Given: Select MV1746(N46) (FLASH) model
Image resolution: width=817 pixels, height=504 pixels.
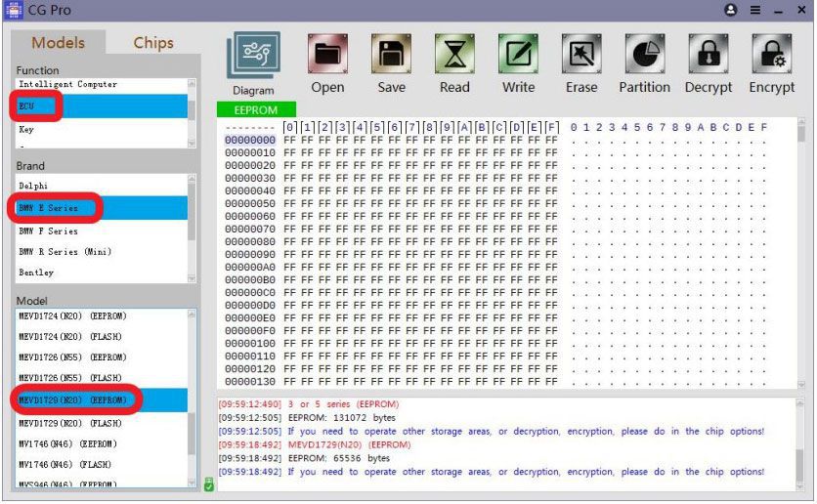Looking at the screenshot, I should [x=102, y=464].
